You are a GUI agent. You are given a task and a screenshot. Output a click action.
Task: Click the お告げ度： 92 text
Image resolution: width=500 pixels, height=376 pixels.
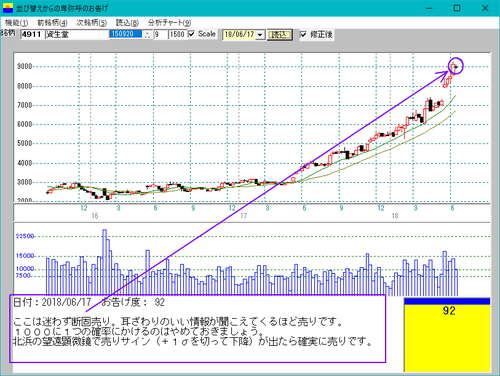pos(133,302)
